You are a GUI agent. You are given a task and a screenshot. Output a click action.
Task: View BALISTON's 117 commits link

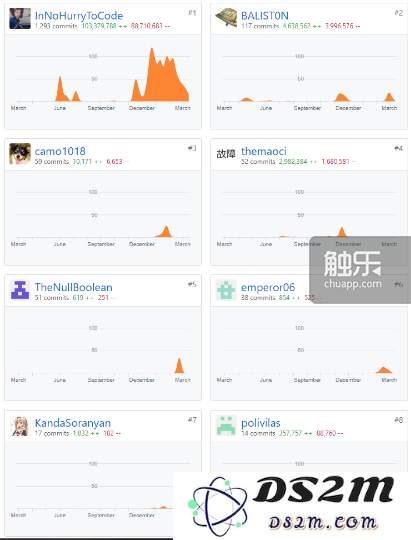tap(260, 26)
